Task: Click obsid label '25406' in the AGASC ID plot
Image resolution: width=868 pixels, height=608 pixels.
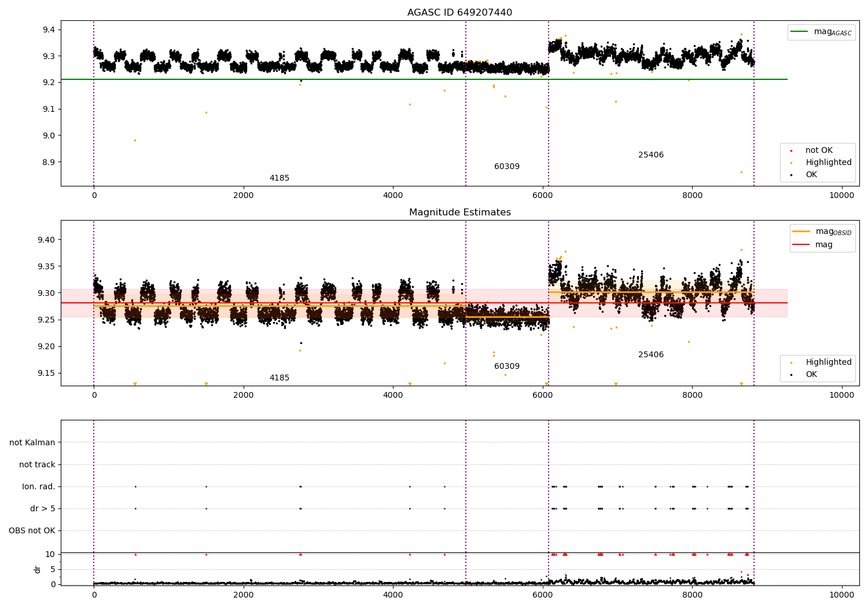Action: 651,155
